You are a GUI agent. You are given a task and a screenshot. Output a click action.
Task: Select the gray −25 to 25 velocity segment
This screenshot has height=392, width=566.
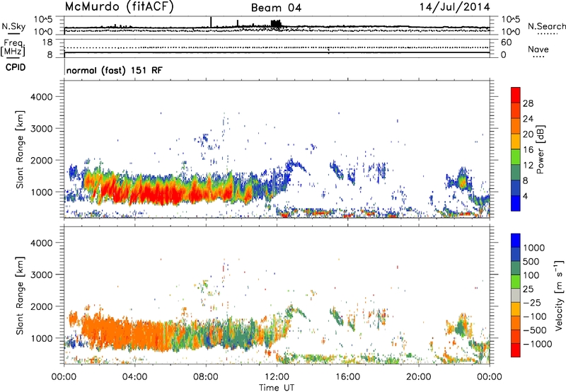(x=516, y=295)
